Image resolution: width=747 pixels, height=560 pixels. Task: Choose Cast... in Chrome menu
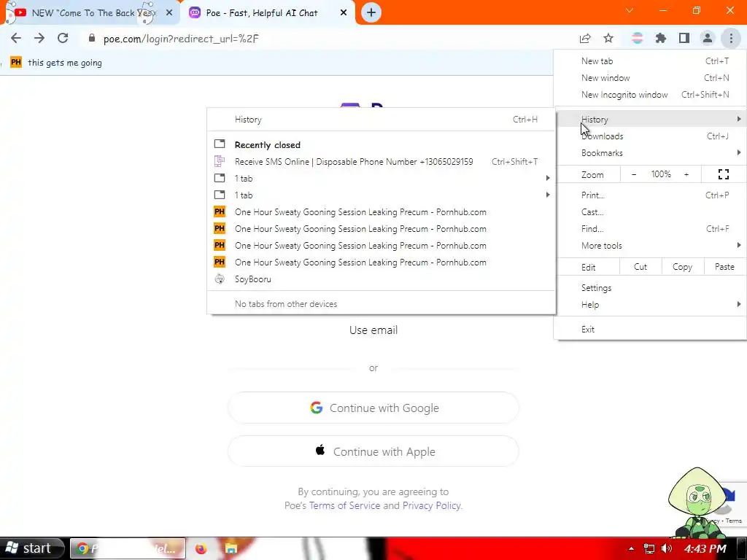pos(650,212)
